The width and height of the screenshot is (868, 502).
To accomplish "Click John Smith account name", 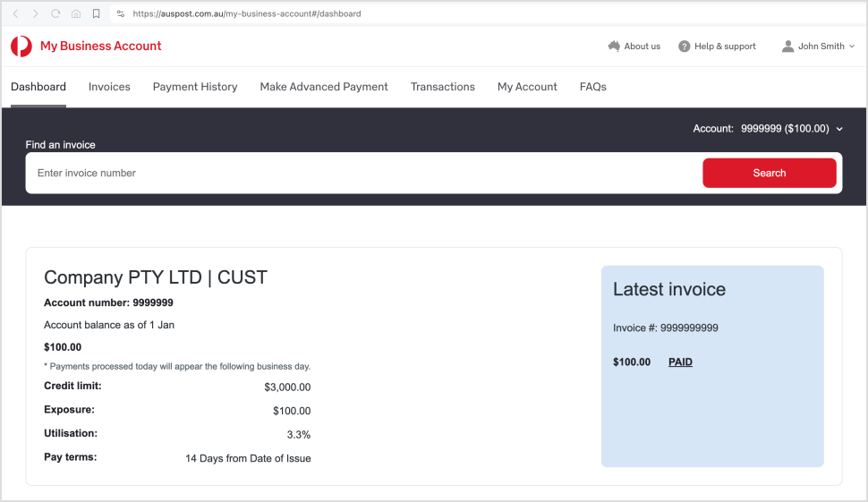I will pos(821,47).
